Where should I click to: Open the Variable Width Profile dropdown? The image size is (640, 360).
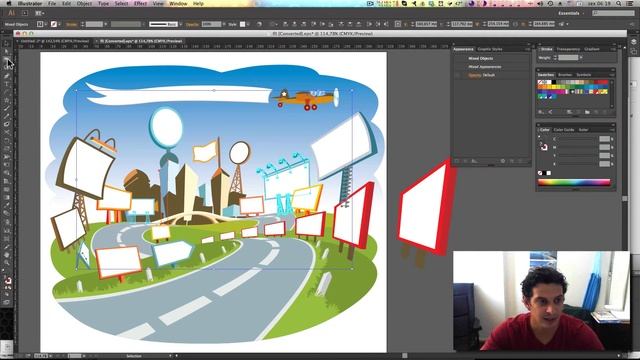click(x=143, y=24)
